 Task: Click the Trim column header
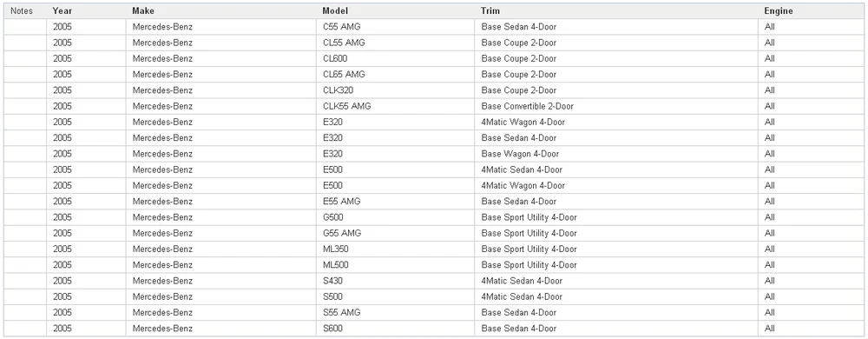point(616,11)
